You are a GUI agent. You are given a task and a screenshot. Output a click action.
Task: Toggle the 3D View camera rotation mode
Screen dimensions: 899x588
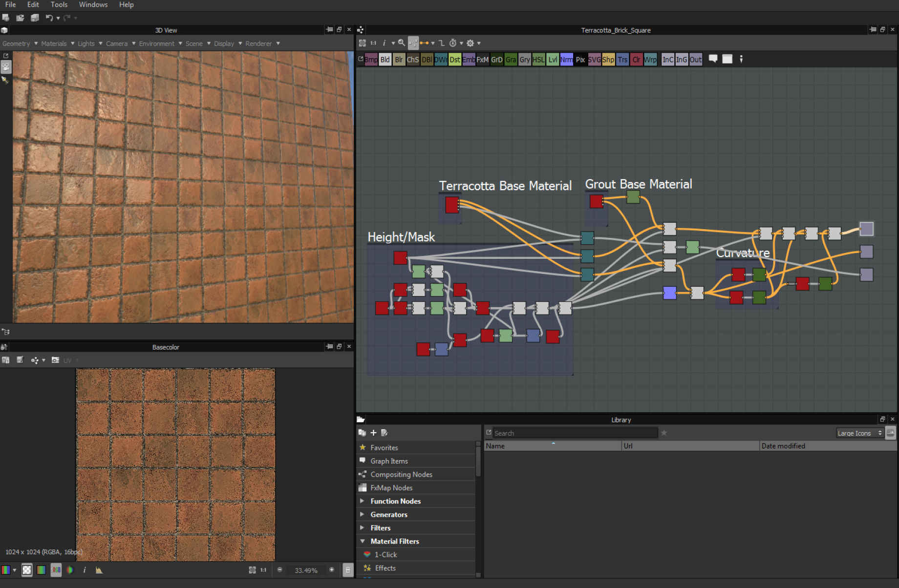pos(6,67)
